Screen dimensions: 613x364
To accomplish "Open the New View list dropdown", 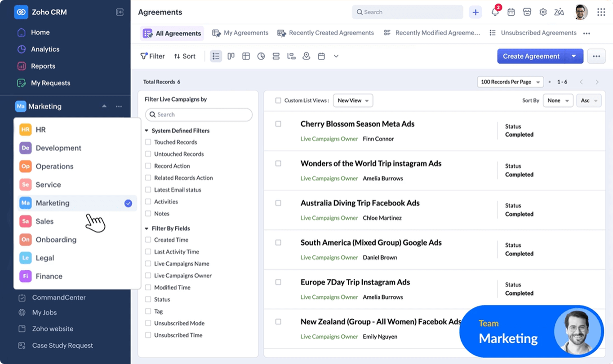I will tap(353, 101).
